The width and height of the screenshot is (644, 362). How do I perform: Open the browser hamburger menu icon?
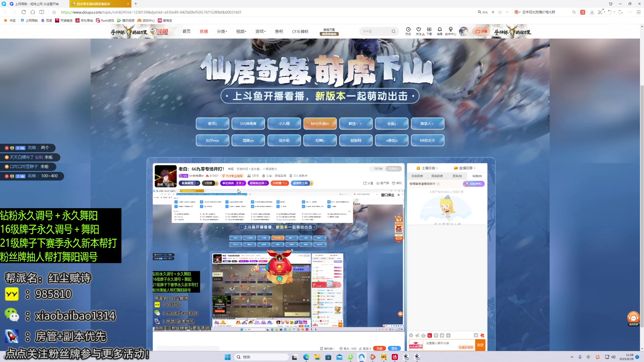(x=639, y=12)
